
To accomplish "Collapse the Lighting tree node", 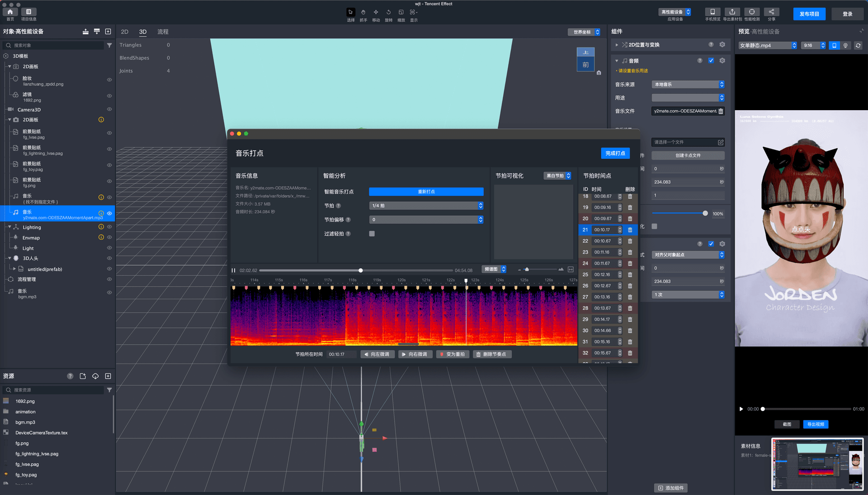I will (9, 227).
